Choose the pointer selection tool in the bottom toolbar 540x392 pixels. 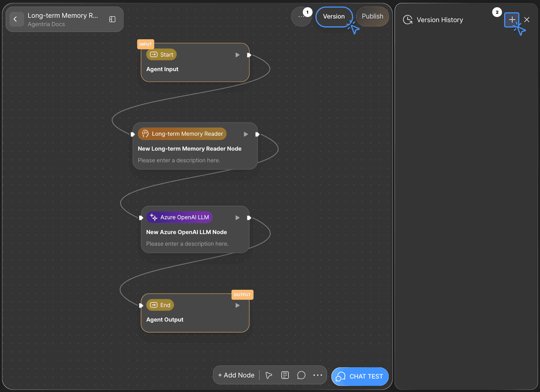coord(269,375)
